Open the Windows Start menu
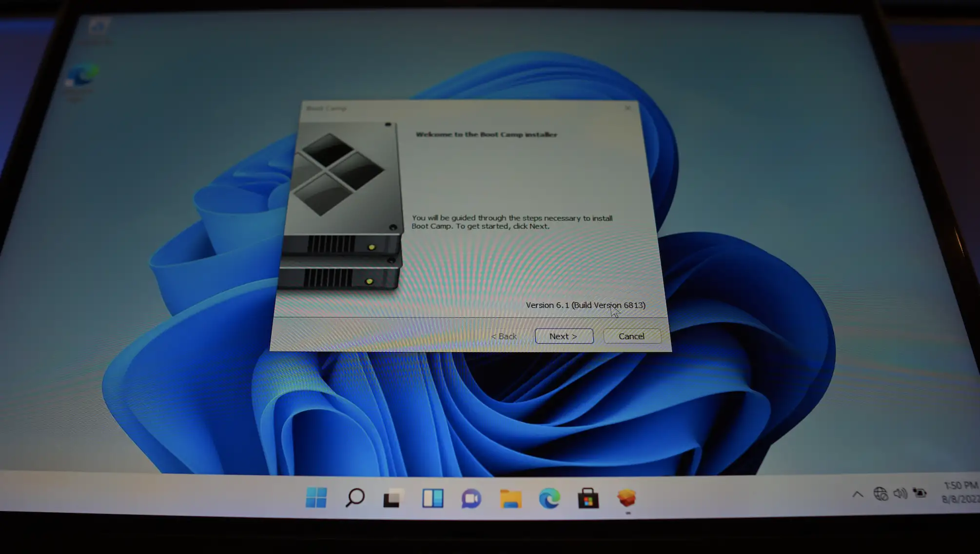Viewport: 980px width, 554px height. 316,497
